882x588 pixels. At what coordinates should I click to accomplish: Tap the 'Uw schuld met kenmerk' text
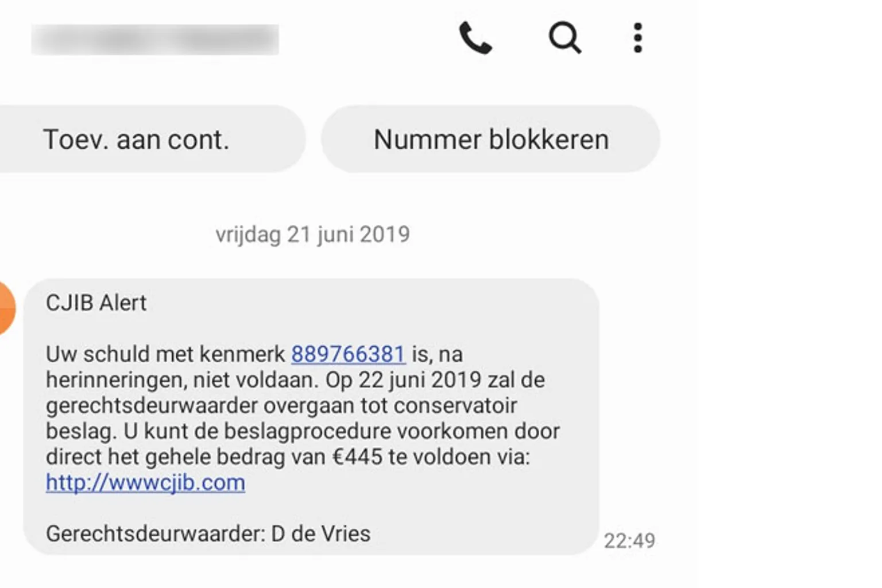pos(165,354)
